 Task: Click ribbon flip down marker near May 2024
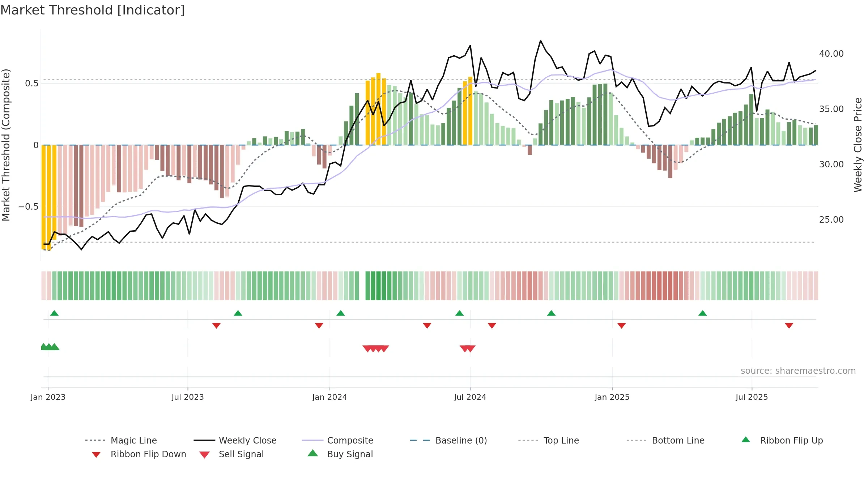(x=427, y=326)
